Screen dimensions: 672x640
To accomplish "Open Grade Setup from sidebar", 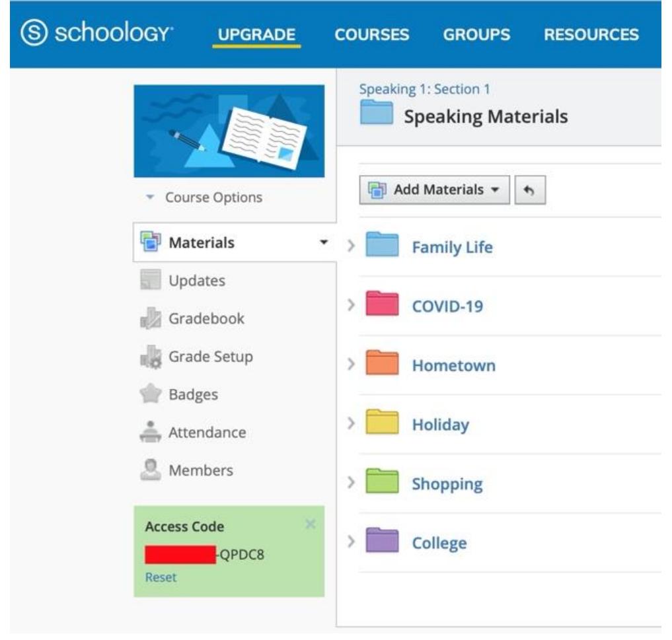I will 209,357.
